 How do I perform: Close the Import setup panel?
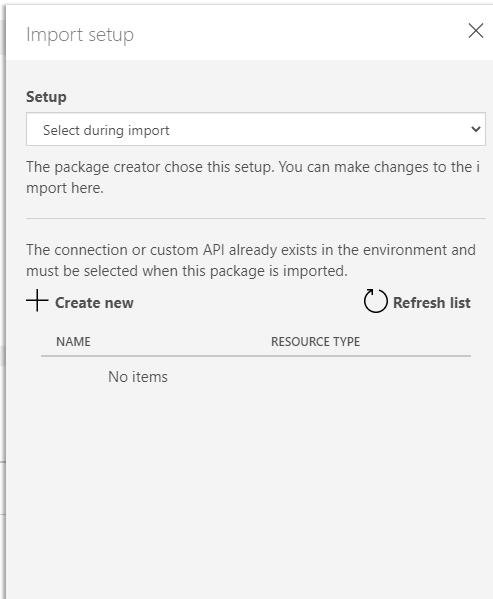point(476,31)
